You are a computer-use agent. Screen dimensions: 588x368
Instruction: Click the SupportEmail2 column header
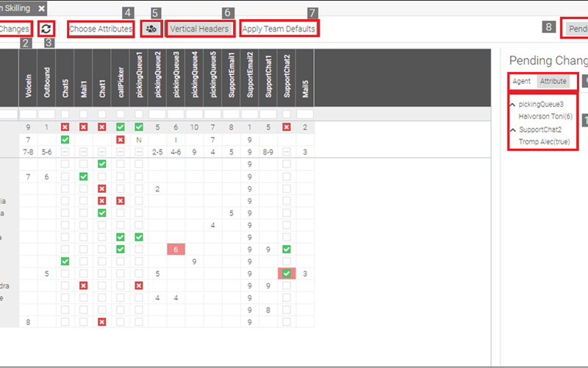(250, 78)
